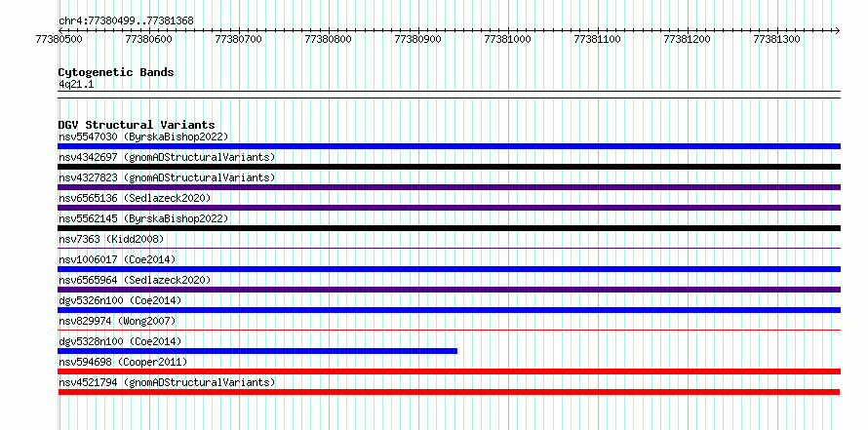The height and width of the screenshot is (430, 868).
Task: Click ruler position 77381300
Action: point(776,40)
